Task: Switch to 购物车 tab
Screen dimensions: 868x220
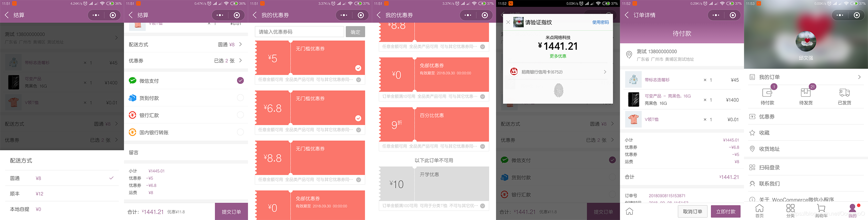Action: [821, 211]
